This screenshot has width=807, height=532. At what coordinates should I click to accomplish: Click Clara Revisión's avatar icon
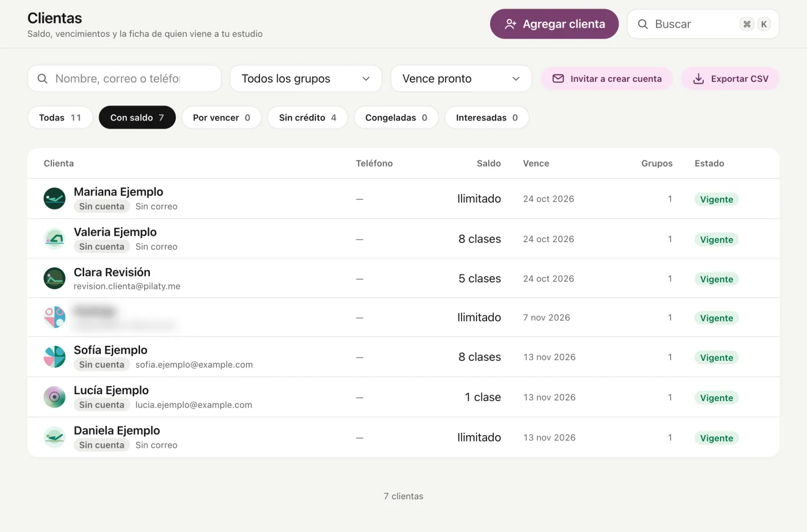tap(55, 278)
